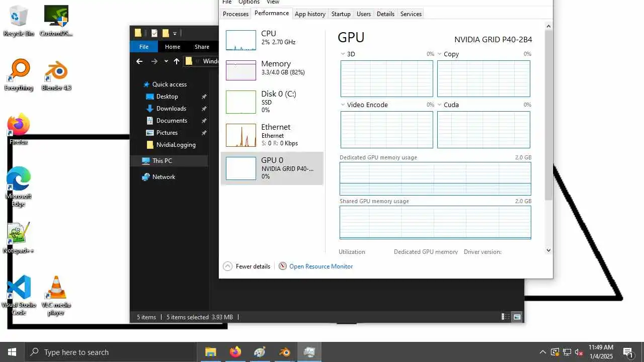
Task: Switch to Processes tab in Task Manager
Action: [x=235, y=14]
